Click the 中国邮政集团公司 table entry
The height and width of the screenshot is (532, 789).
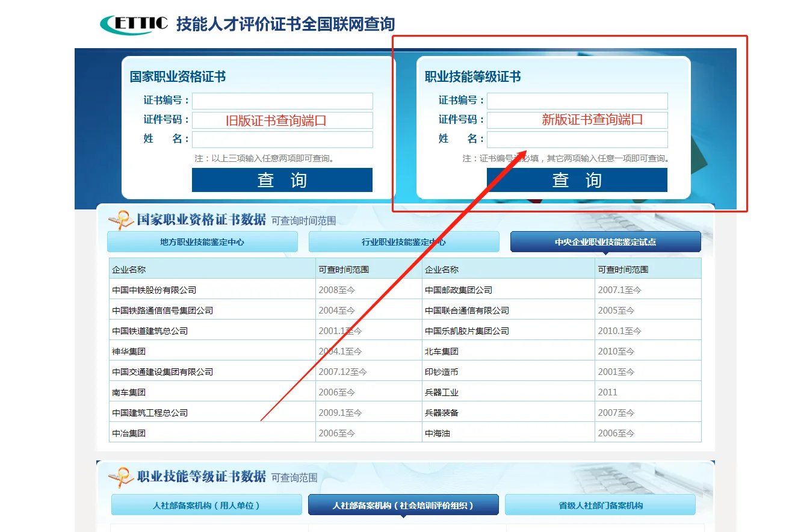456,289
